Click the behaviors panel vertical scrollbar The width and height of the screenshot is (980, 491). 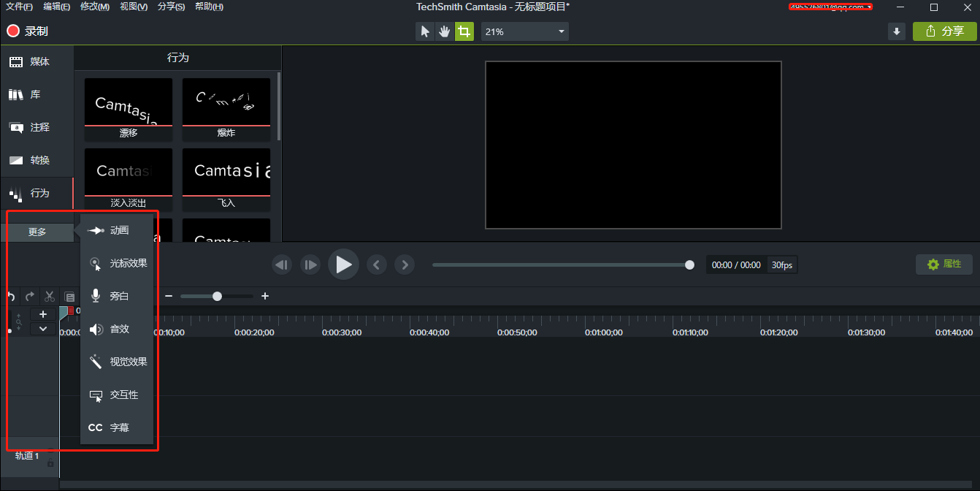279,106
